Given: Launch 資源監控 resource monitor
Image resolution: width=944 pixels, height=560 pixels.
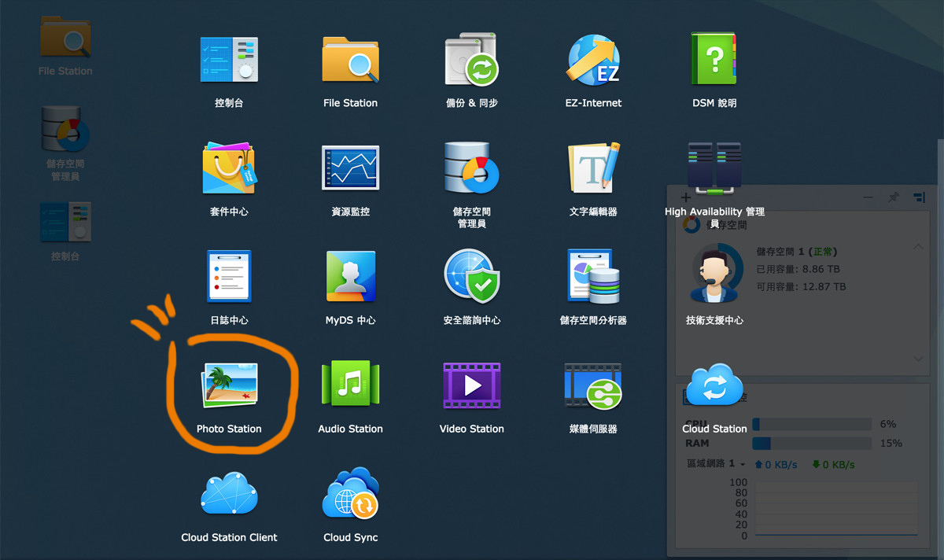Looking at the screenshot, I should click(350, 168).
